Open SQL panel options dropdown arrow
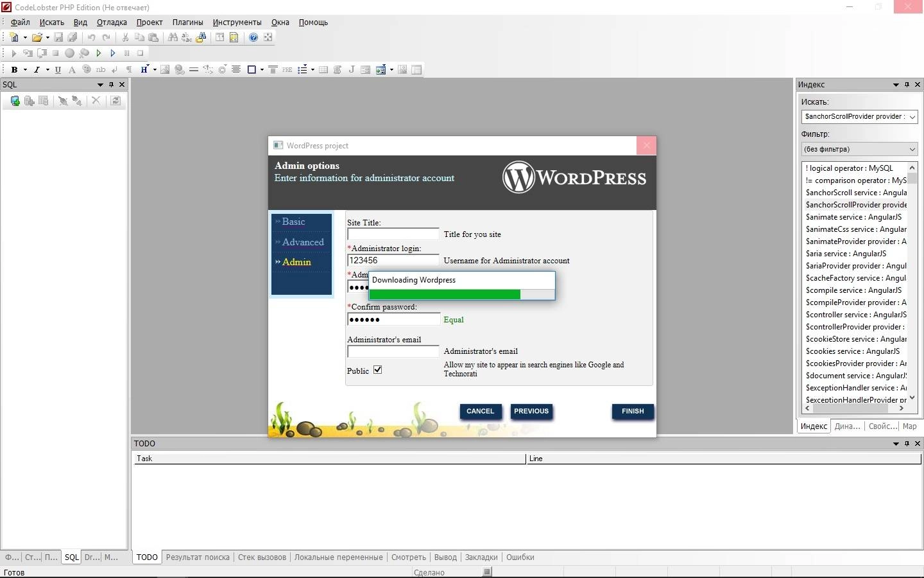Viewport: 924px width, 578px height. (x=100, y=85)
